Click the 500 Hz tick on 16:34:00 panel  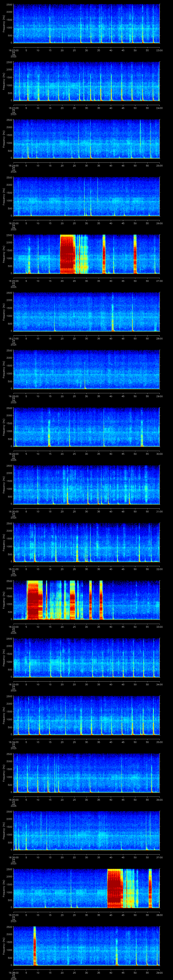click(x=10, y=727)
